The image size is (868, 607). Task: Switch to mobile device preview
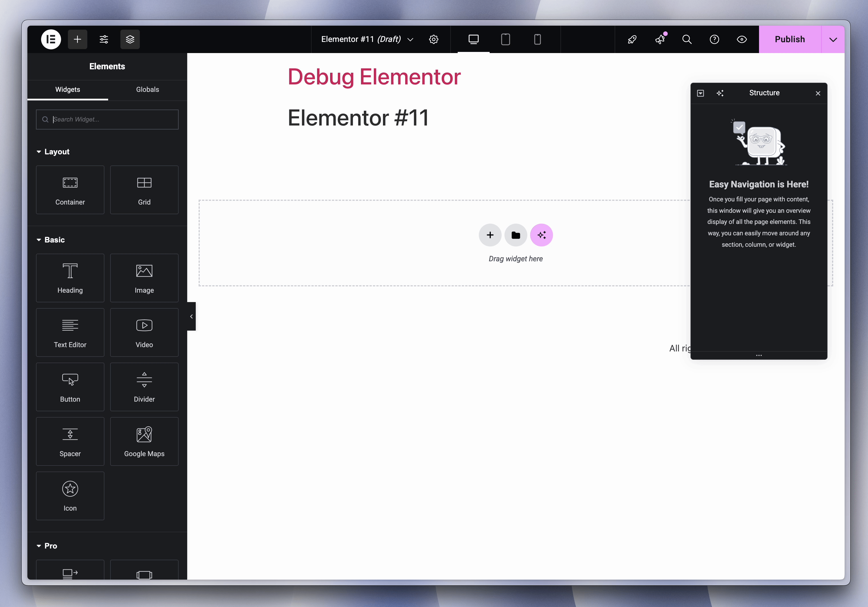[x=537, y=39]
